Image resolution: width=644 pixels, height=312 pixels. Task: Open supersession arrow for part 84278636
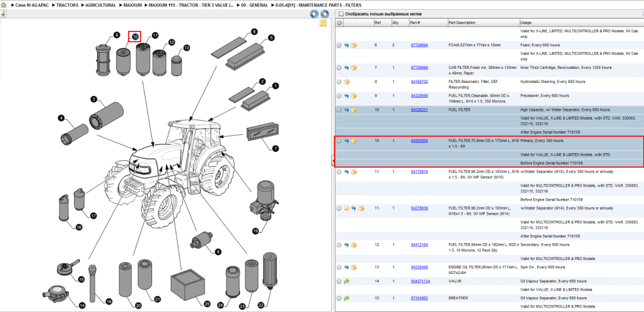pos(354,208)
